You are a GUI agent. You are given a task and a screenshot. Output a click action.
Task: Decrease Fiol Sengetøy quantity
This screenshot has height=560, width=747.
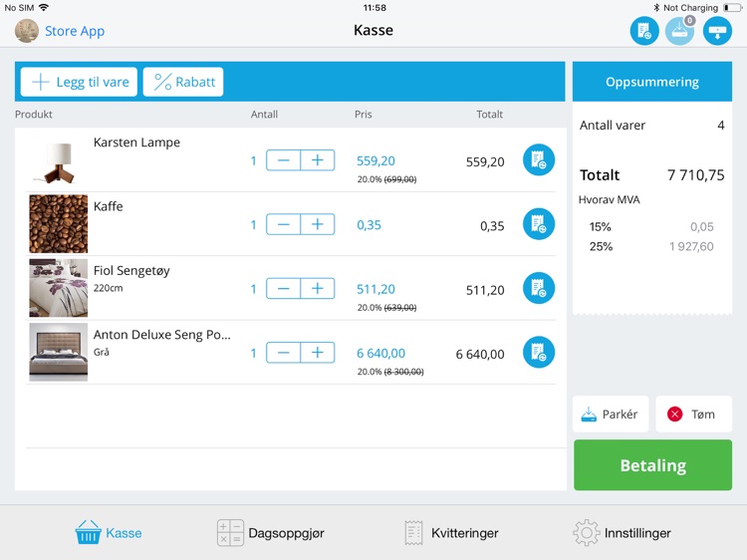284,289
